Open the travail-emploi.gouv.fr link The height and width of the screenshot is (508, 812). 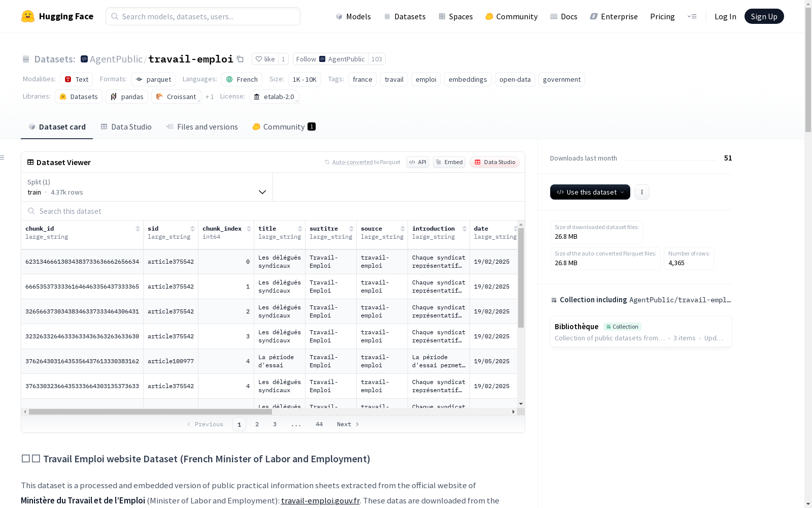(320, 500)
